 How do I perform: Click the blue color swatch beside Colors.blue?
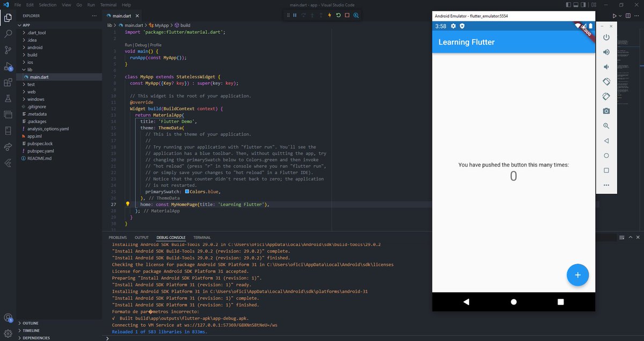[187, 192]
